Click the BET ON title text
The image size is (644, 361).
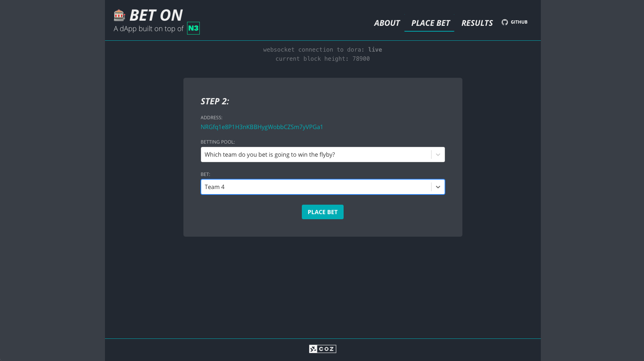pos(156,15)
